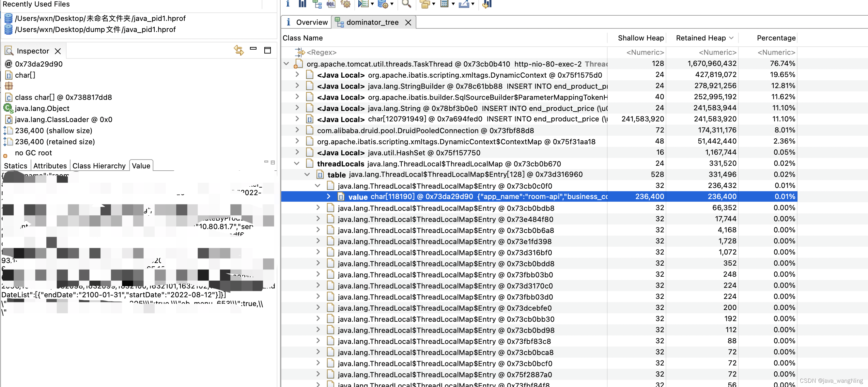Select the Value tab in Inspector
The image size is (868, 387).
(140, 165)
